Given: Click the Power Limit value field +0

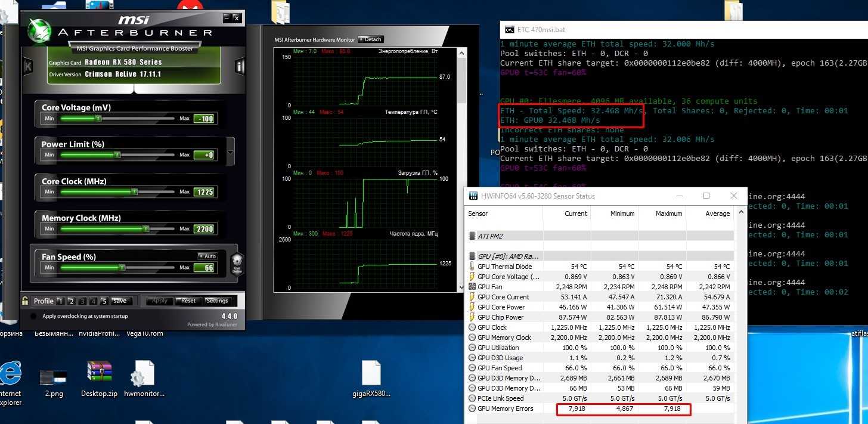Looking at the screenshot, I should (204, 155).
